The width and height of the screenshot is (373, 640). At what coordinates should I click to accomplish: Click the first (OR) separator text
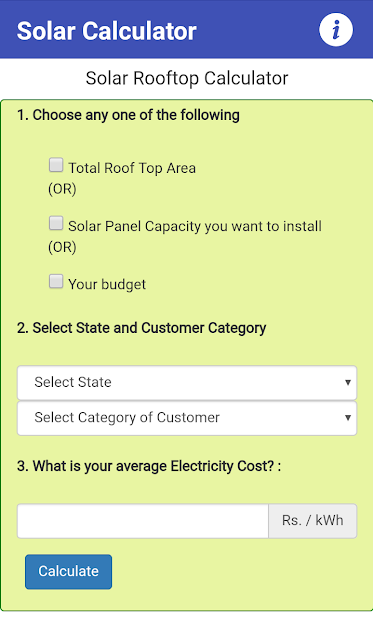[x=62, y=189]
